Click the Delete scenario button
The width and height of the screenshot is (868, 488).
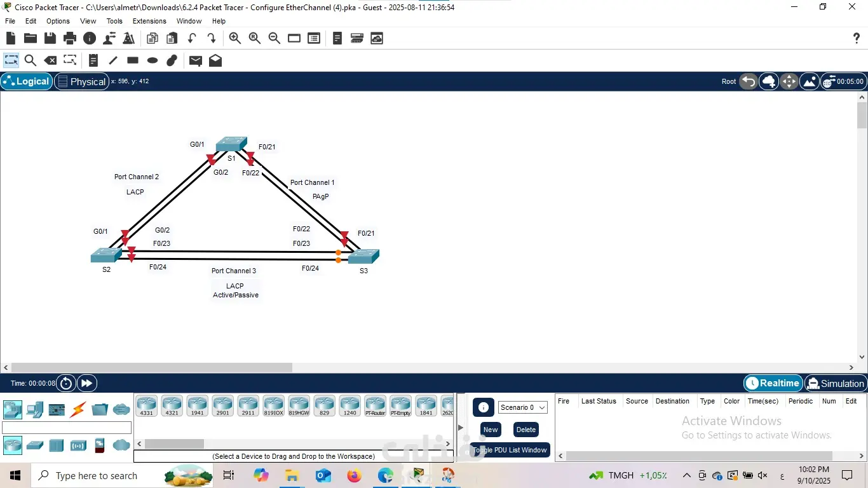coord(526,430)
